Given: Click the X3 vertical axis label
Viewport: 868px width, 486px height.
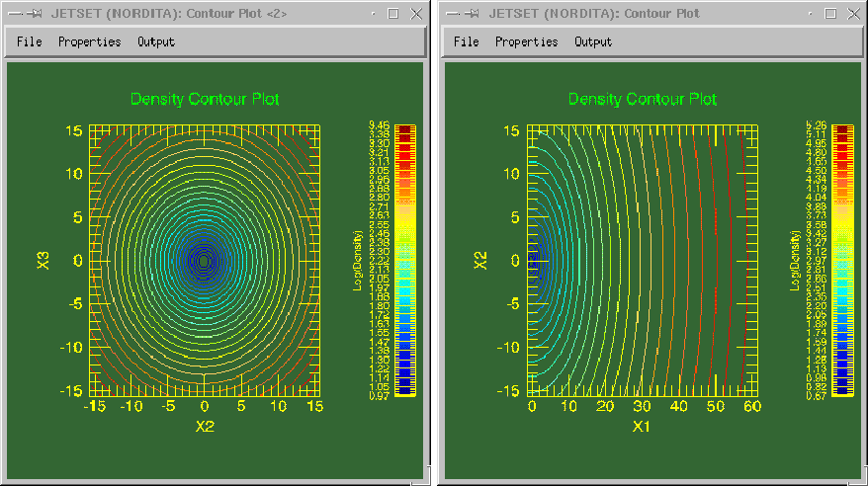Looking at the screenshot, I should coord(43,261).
